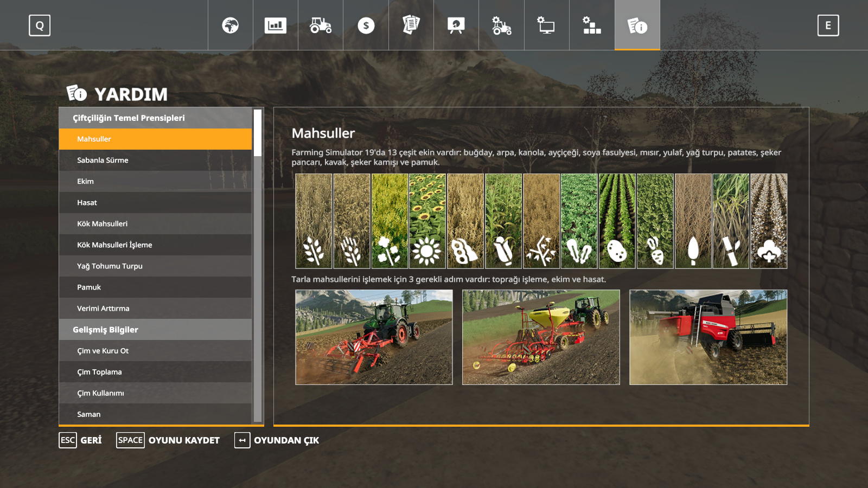Select the help book info tab icon

click(637, 25)
